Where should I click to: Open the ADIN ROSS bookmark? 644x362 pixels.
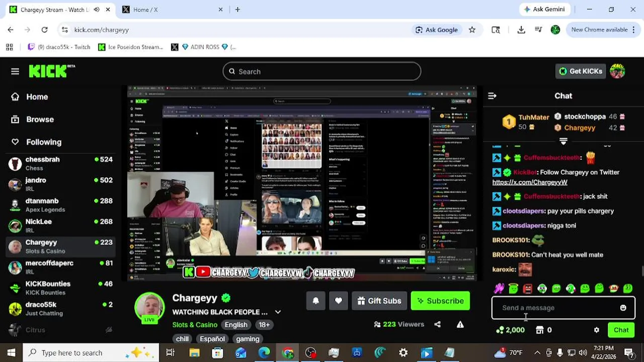click(x=204, y=47)
